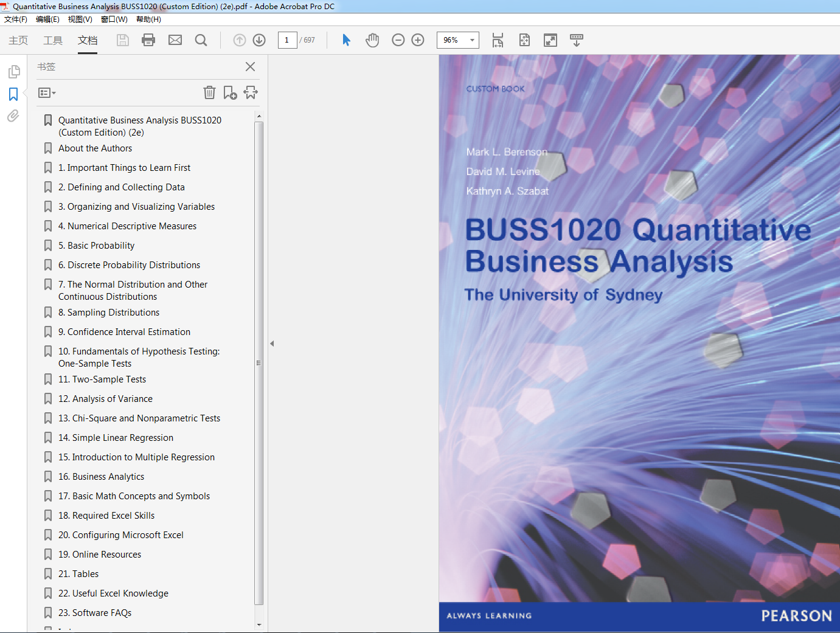The image size is (840, 633).
Task: Open the read mode toolbar icon
Action: [x=577, y=40]
